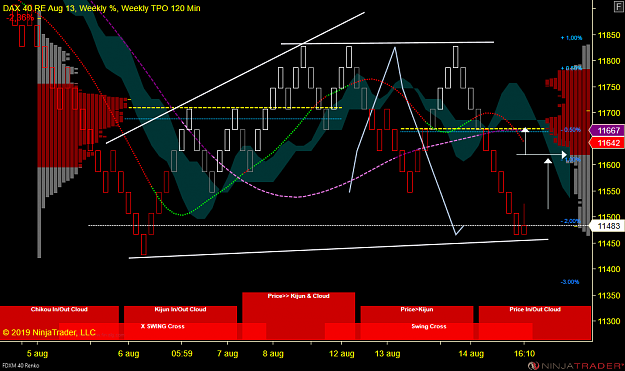This screenshot has width=625, height=371.
Task: Click the 14 aug date label
Action: [x=471, y=353]
